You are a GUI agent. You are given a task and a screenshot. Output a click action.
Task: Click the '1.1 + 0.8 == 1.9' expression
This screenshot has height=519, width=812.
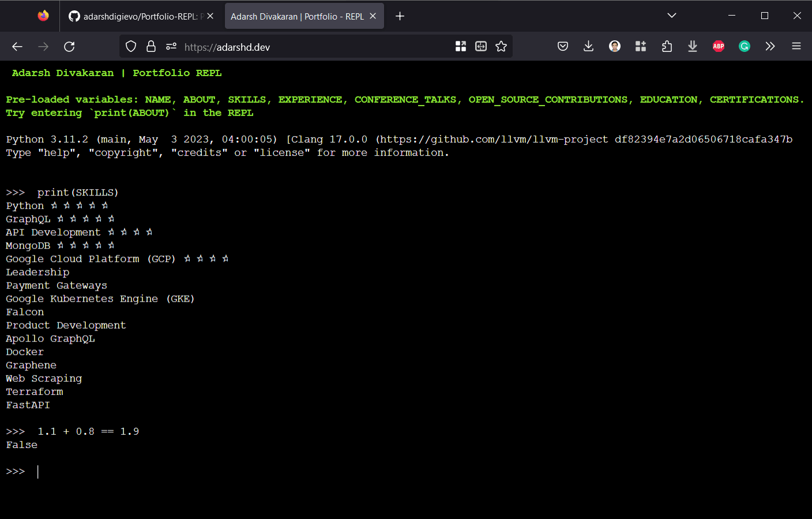click(88, 431)
